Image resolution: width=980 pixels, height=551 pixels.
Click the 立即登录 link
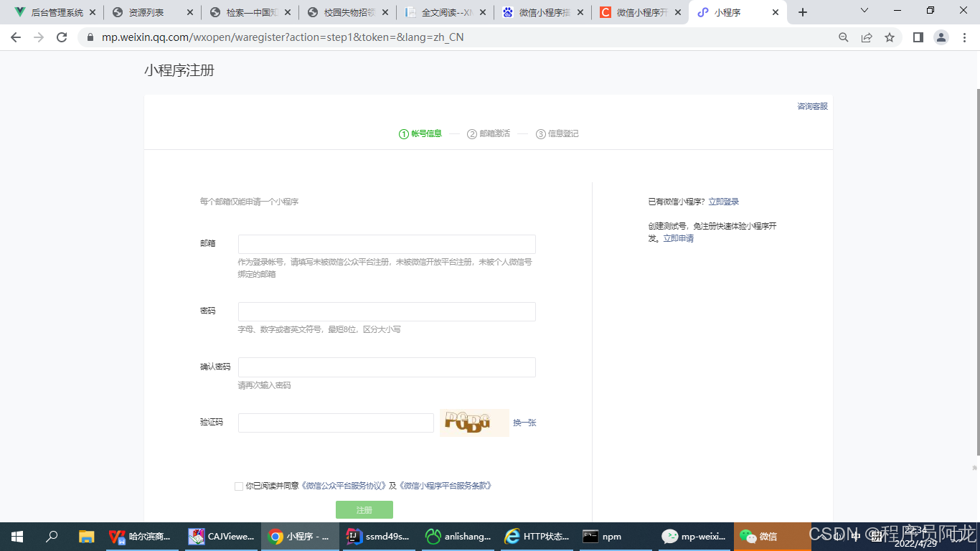click(723, 202)
